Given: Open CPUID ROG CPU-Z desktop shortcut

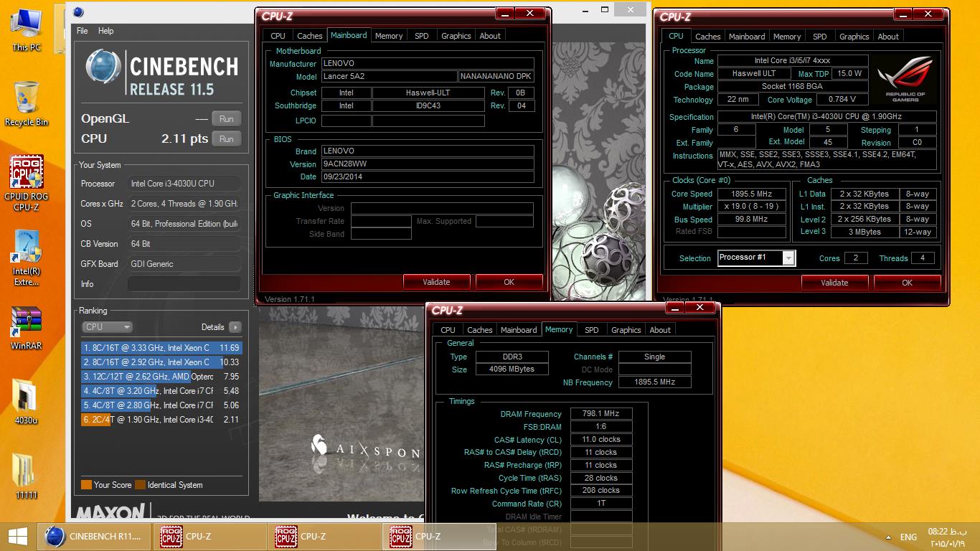Looking at the screenshot, I should [27, 183].
